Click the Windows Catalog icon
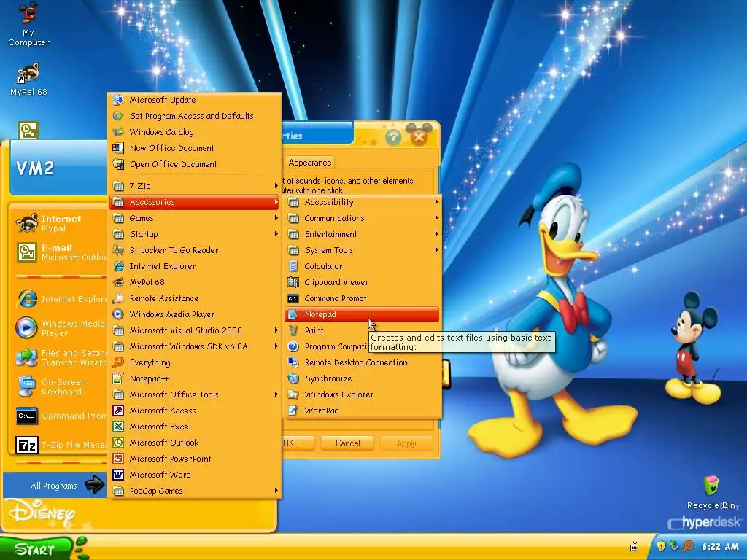The width and height of the screenshot is (747, 560). (118, 132)
